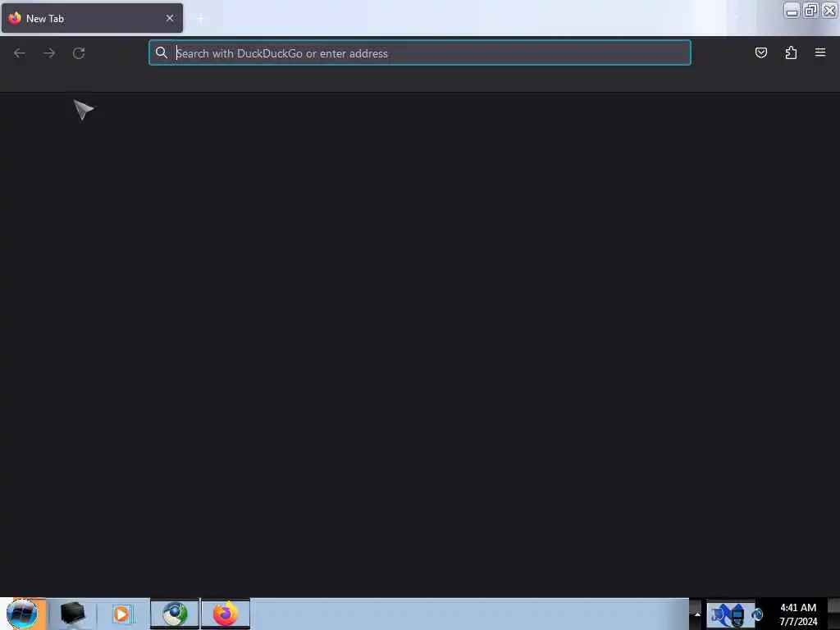840x630 pixels.
Task: Click the magnifier icon in address bar
Action: click(162, 52)
